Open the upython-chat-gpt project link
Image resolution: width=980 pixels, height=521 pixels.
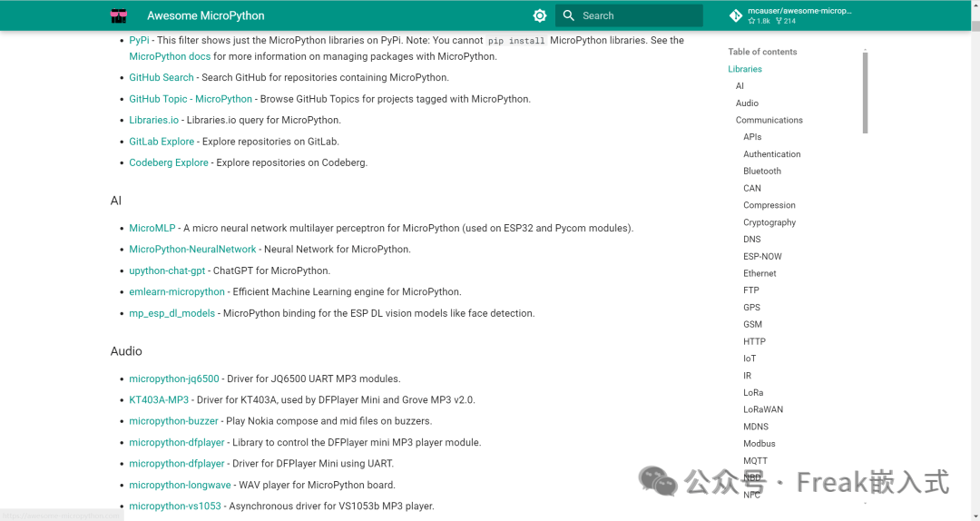click(167, 270)
